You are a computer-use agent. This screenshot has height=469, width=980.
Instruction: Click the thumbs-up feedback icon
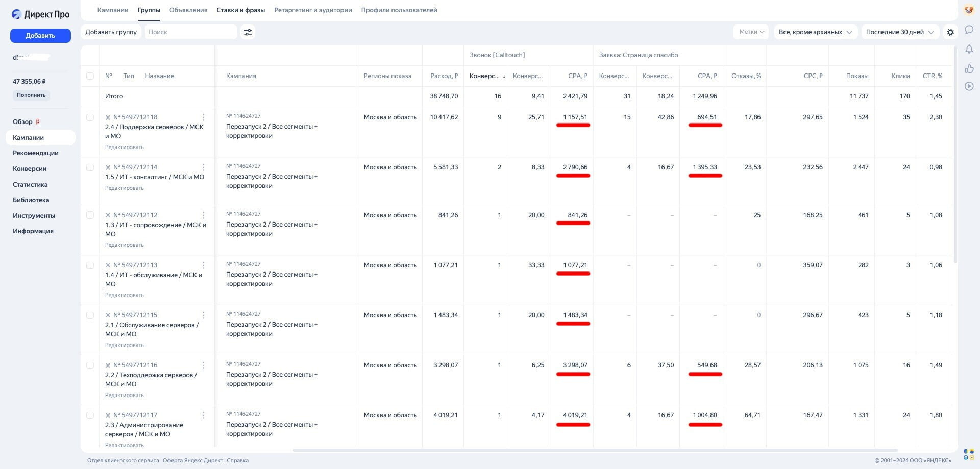(969, 68)
